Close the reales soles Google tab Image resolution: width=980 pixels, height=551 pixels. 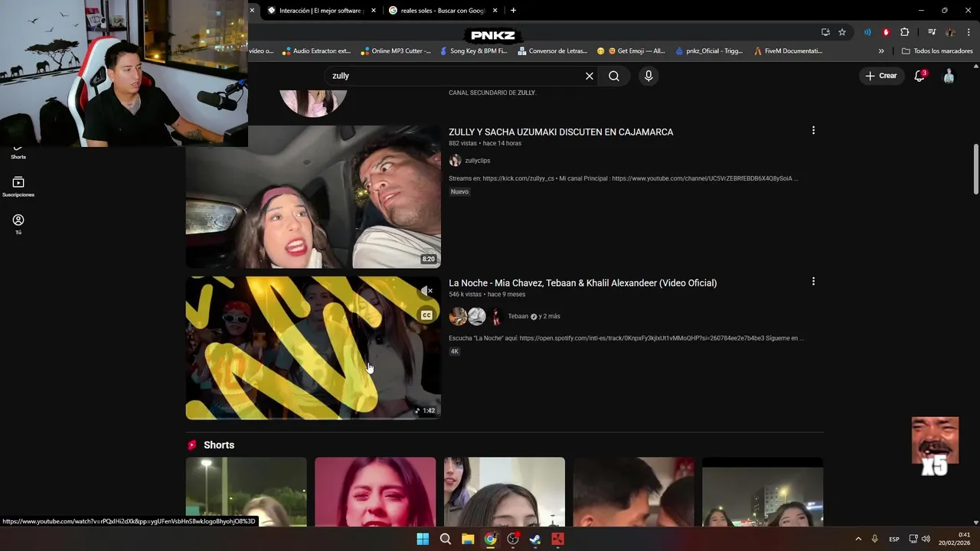pyautogui.click(x=495, y=11)
